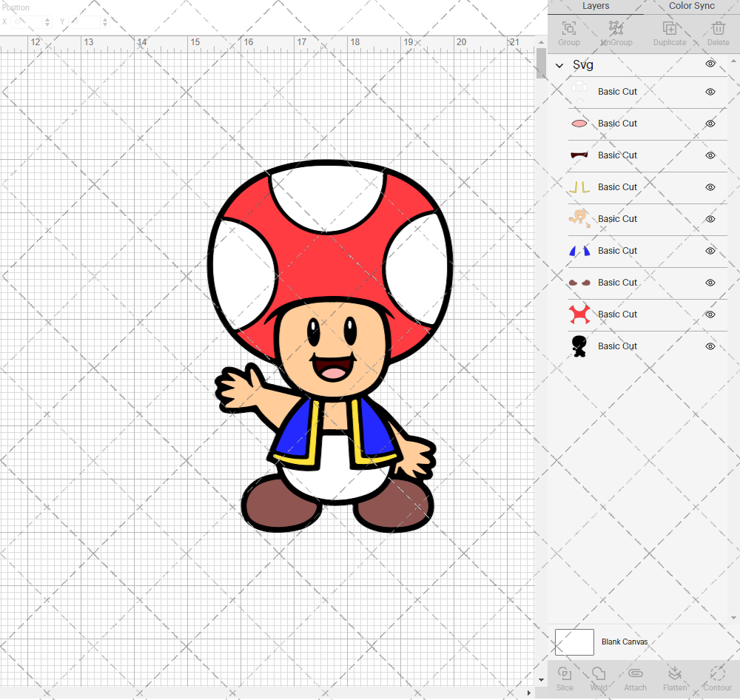Hide the pink tongue Basic Cut layer
This screenshot has height=700, width=740.
[x=710, y=123]
